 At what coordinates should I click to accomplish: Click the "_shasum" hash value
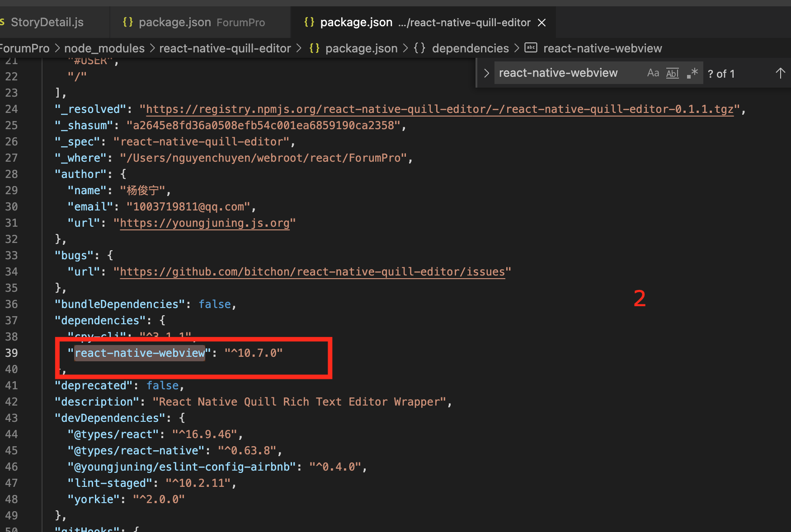coord(264,126)
